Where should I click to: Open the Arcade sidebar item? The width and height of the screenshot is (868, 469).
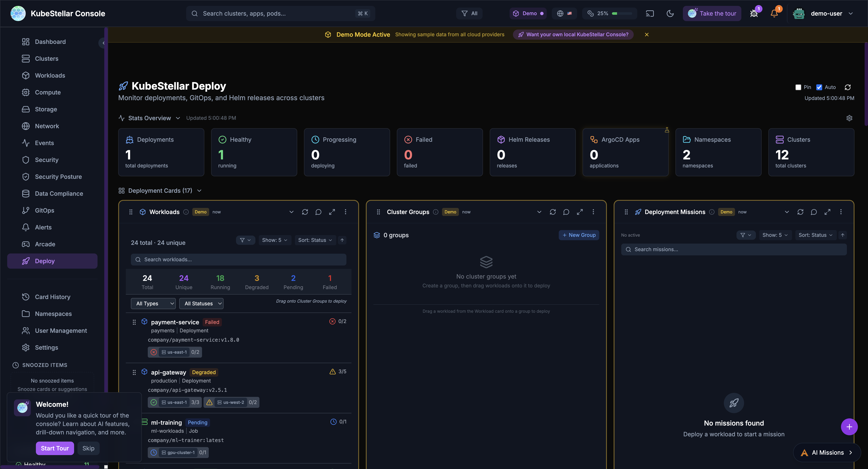point(45,244)
